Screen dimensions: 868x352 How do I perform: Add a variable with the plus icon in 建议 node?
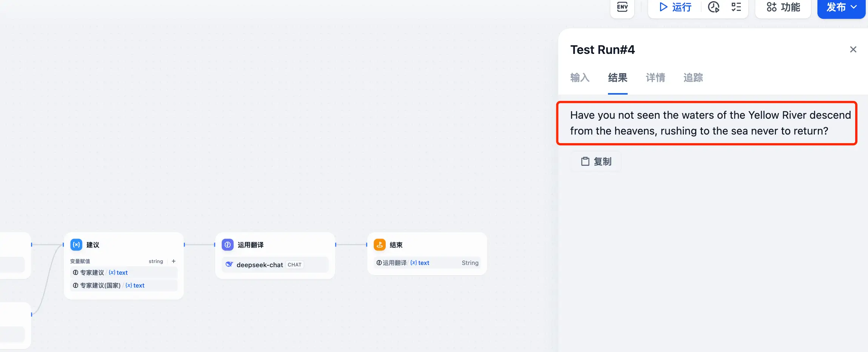point(174,261)
